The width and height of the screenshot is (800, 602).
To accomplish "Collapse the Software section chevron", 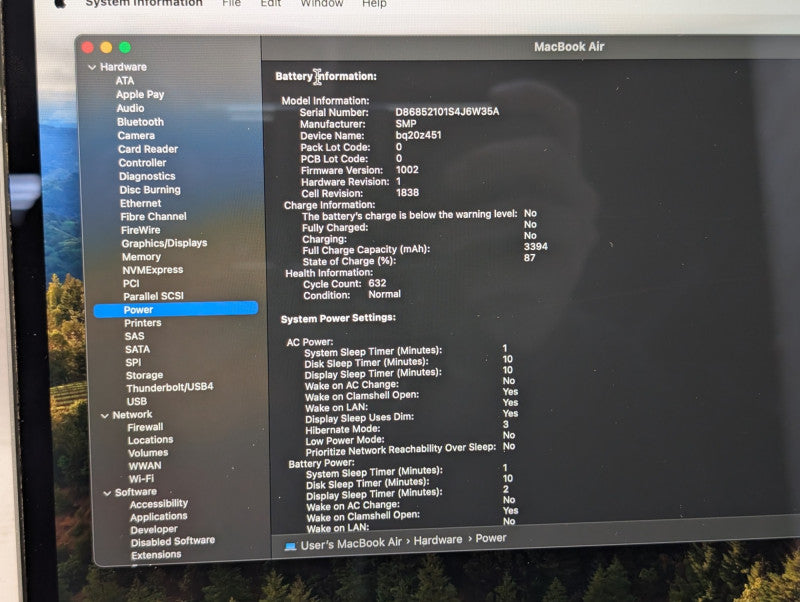I will (107, 493).
